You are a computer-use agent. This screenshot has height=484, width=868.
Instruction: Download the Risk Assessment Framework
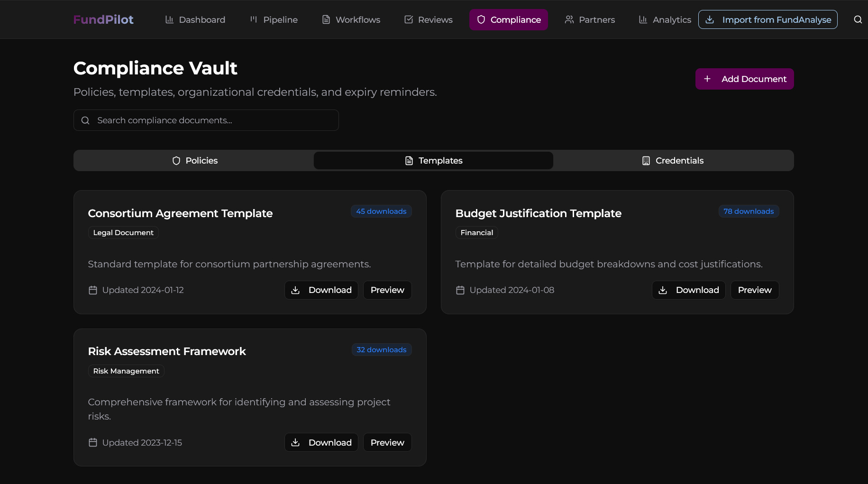point(321,443)
